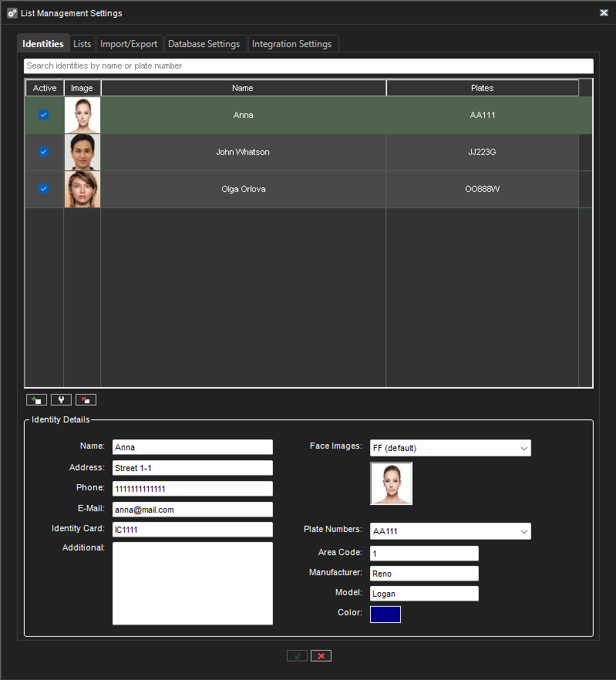The height and width of the screenshot is (680, 616).
Task: Click the edit identity wrench icon
Action: pos(61,399)
